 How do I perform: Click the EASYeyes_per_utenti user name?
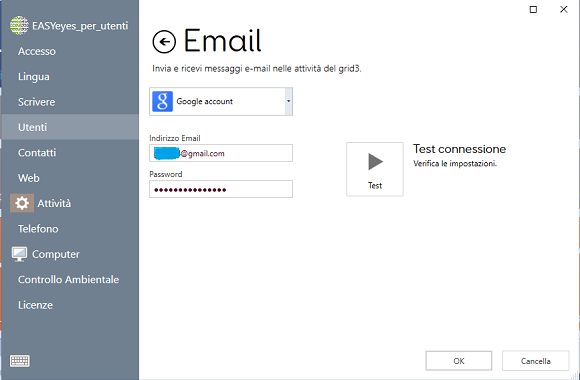tap(80, 26)
